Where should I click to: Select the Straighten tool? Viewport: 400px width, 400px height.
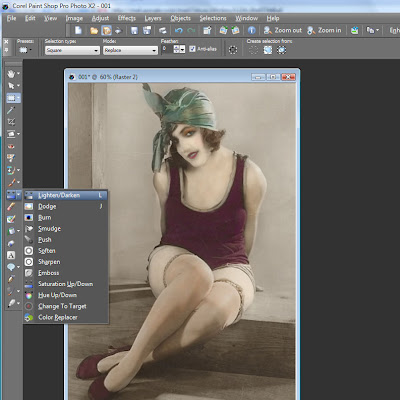point(11,134)
